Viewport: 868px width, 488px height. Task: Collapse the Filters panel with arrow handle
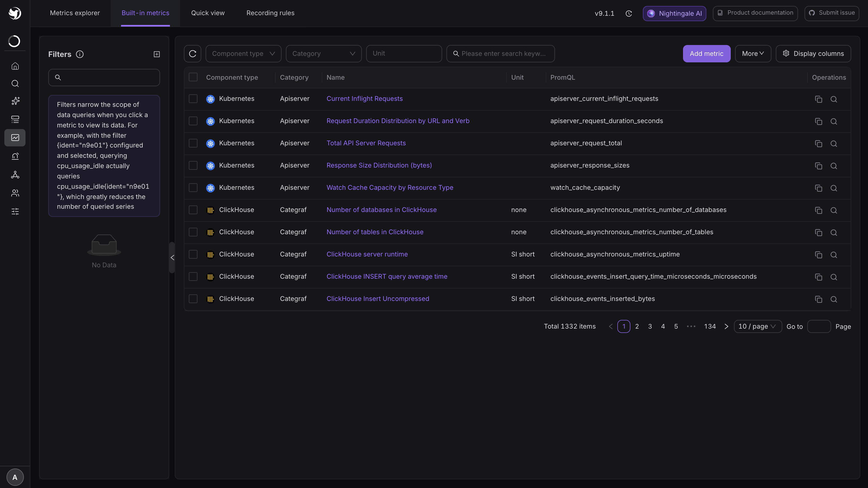pyautogui.click(x=172, y=257)
